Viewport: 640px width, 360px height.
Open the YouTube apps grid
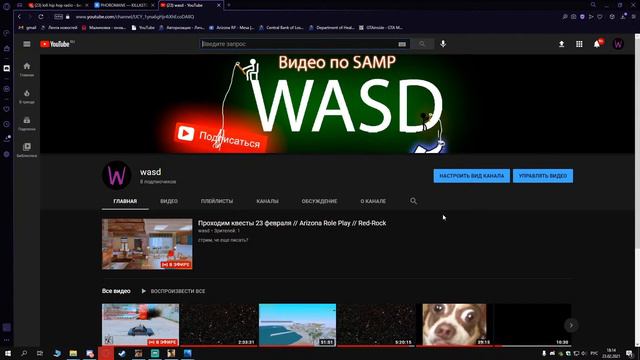tap(579, 44)
